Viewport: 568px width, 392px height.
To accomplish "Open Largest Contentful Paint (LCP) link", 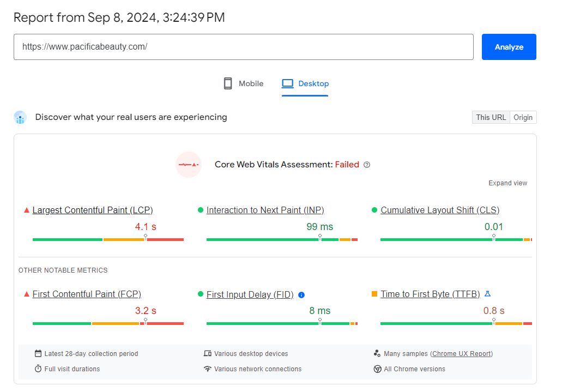I will click(93, 210).
